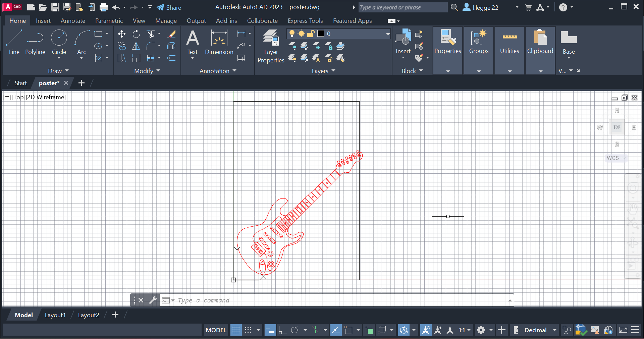This screenshot has height=339, width=644.
Task: Open the Properties panel button
Action: pos(448,50)
